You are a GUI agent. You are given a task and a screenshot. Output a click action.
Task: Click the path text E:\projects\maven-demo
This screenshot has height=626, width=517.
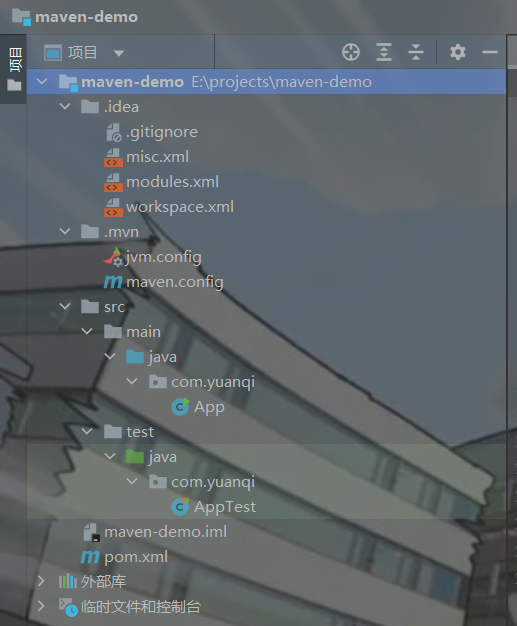pyautogui.click(x=281, y=82)
